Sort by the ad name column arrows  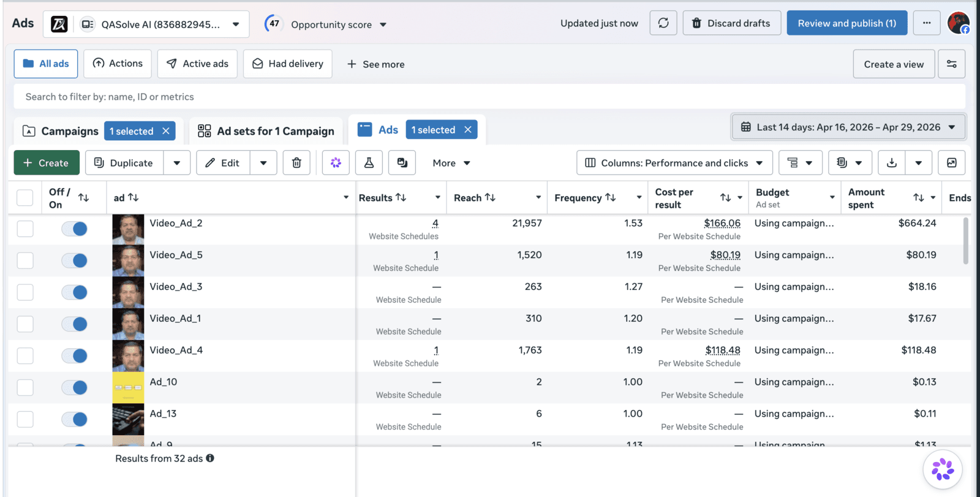[x=133, y=197]
